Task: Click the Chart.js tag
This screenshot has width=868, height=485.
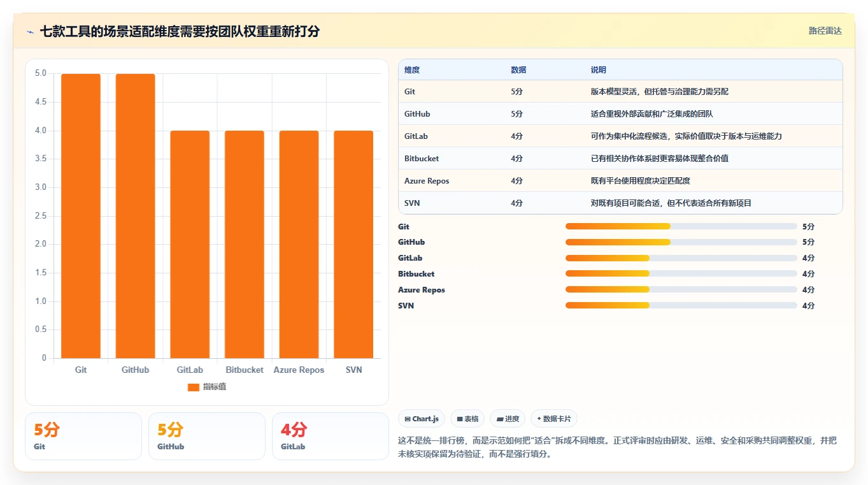Action: point(422,419)
